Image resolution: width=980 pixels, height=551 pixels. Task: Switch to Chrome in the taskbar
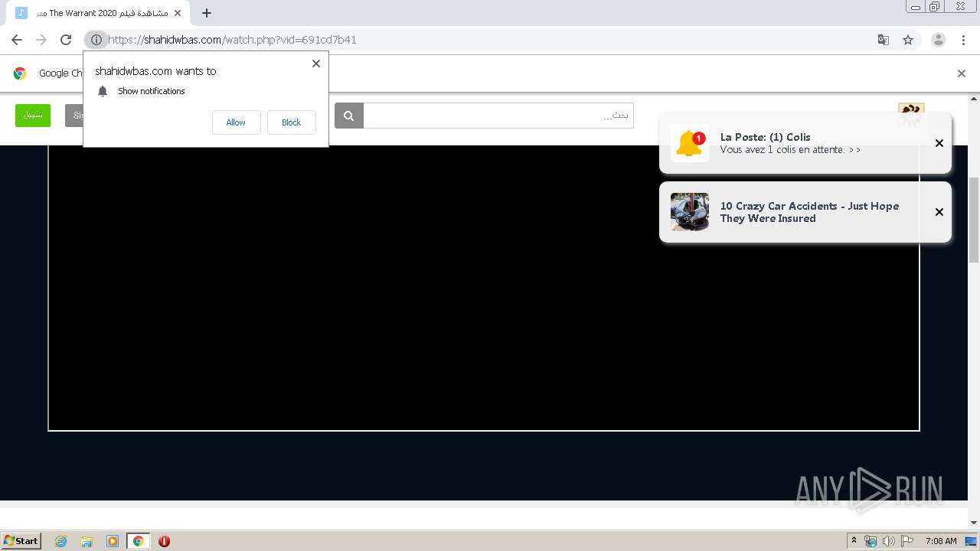pyautogui.click(x=138, y=541)
